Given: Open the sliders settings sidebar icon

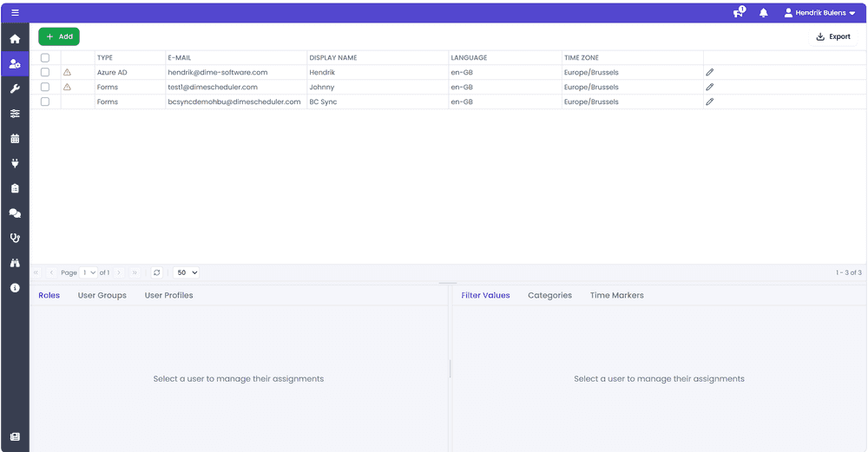Looking at the screenshot, I should click(x=15, y=114).
